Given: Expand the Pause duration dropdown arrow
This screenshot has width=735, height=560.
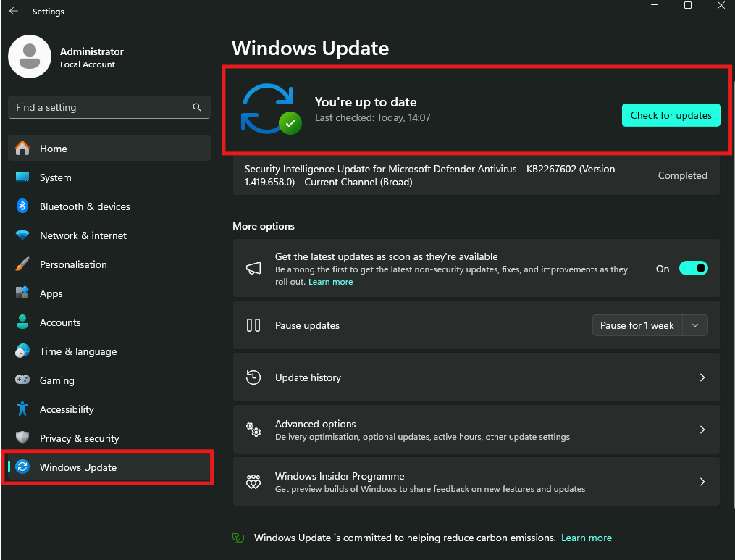Looking at the screenshot, I should [694, 325].
